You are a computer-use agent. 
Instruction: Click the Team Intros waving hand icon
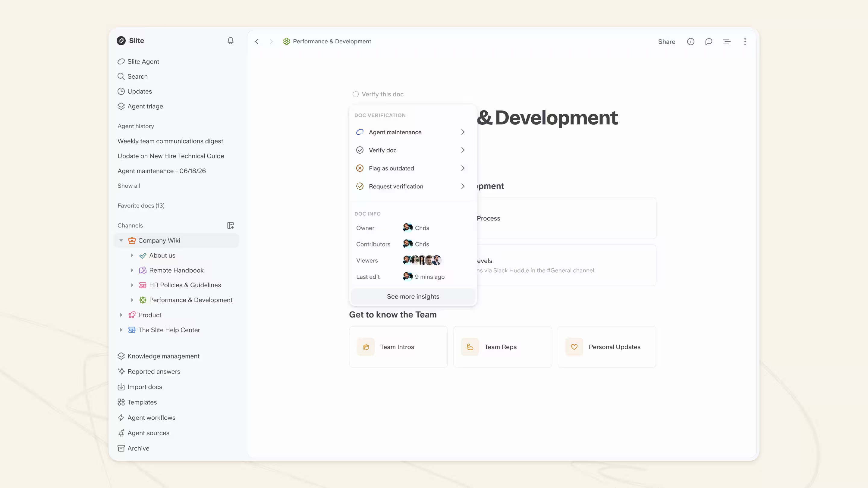[366, 347]
